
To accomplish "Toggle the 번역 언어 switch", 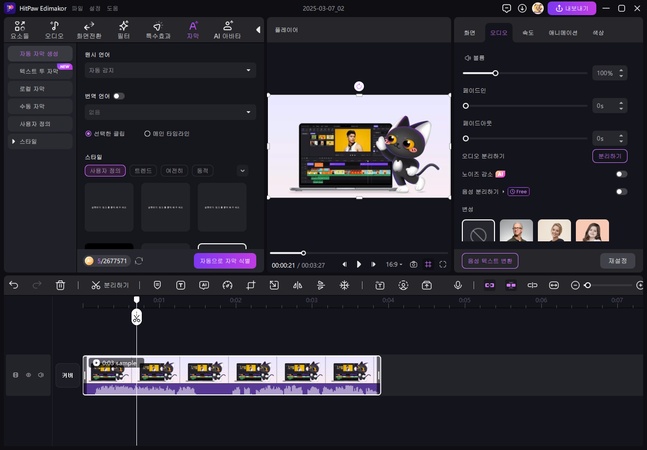I will point(119,96).
